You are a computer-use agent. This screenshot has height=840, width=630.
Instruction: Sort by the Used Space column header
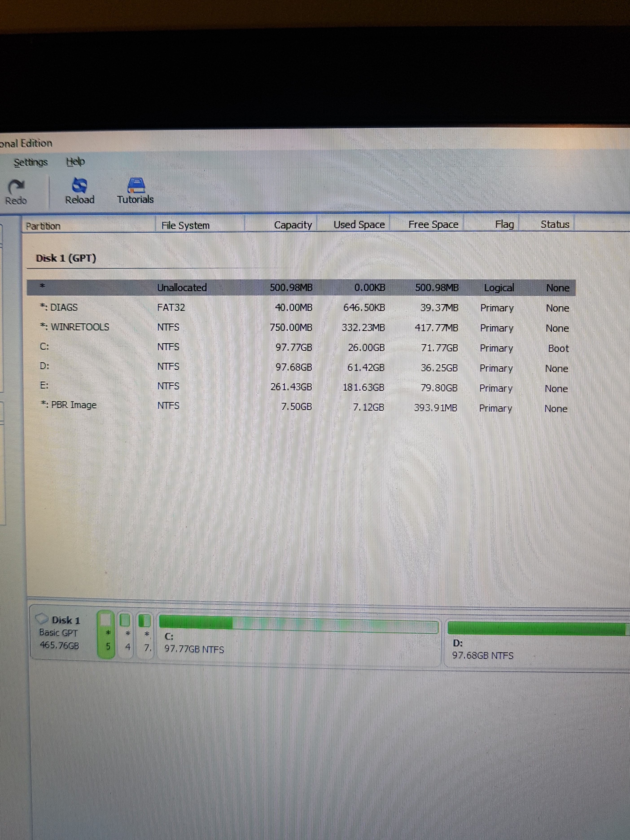[x=354, y=224]
